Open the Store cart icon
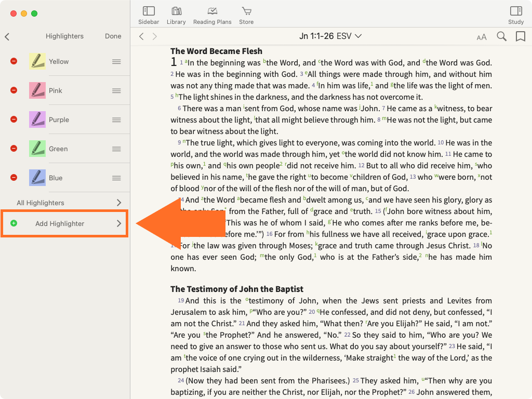532x399 pixels. tap(246, 11)
